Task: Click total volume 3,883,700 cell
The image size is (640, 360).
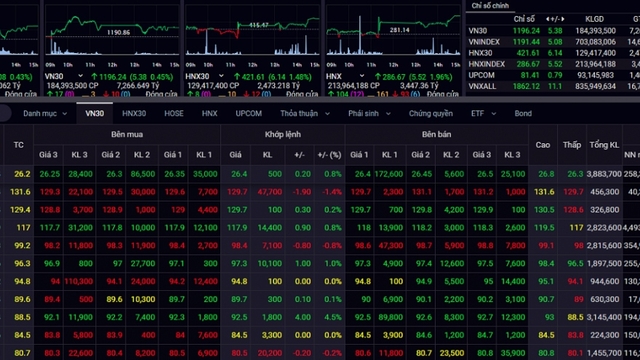Action: pos(604,174)
